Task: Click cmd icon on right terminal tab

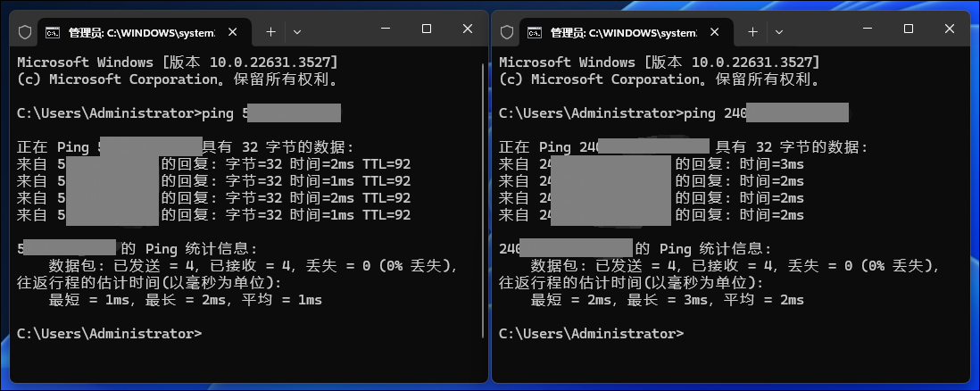Action: (x=536, y=32)
